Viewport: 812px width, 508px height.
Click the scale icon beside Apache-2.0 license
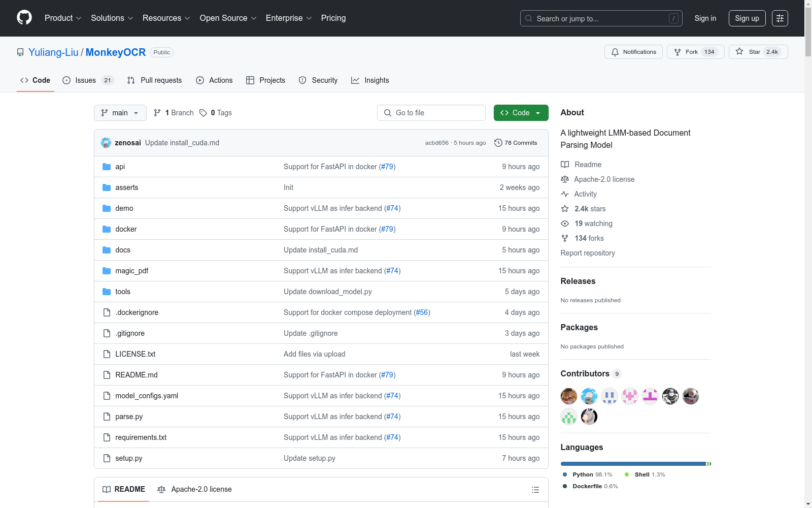coord(565,179)
